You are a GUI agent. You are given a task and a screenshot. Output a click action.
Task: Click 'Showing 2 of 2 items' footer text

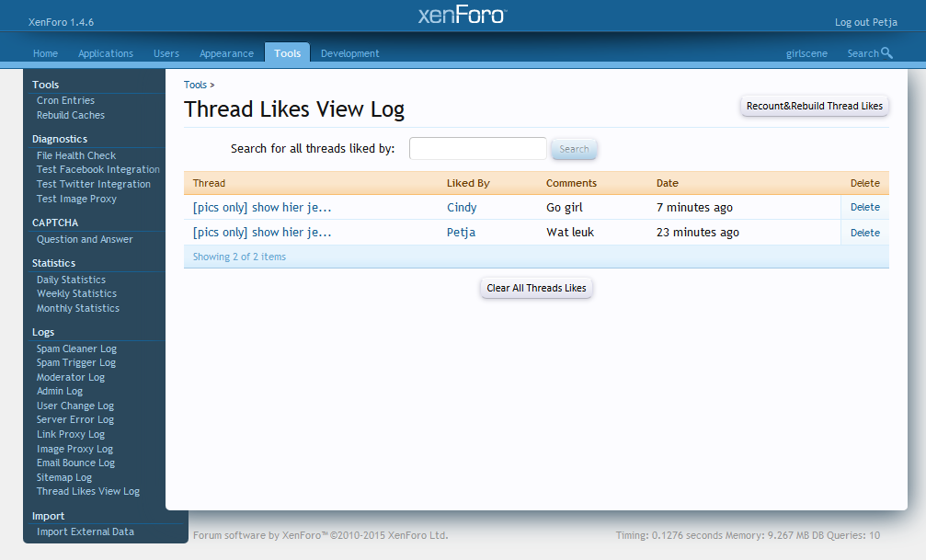click(x=239, y=257)
